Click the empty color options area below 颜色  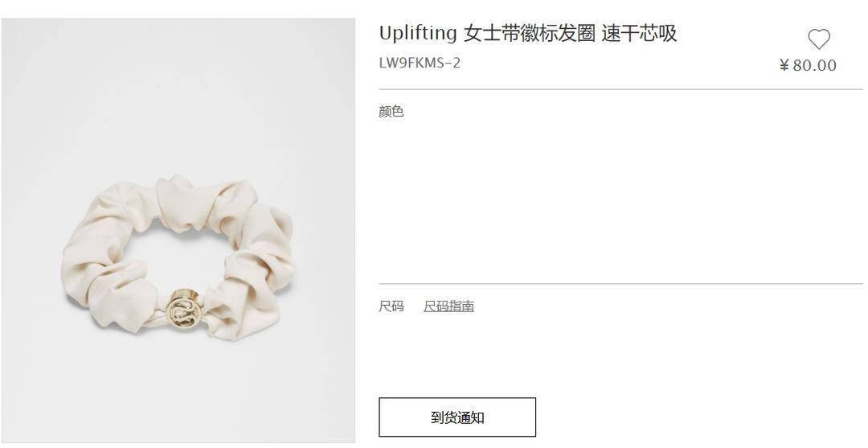pyautogui.click(x=620, y=199)
